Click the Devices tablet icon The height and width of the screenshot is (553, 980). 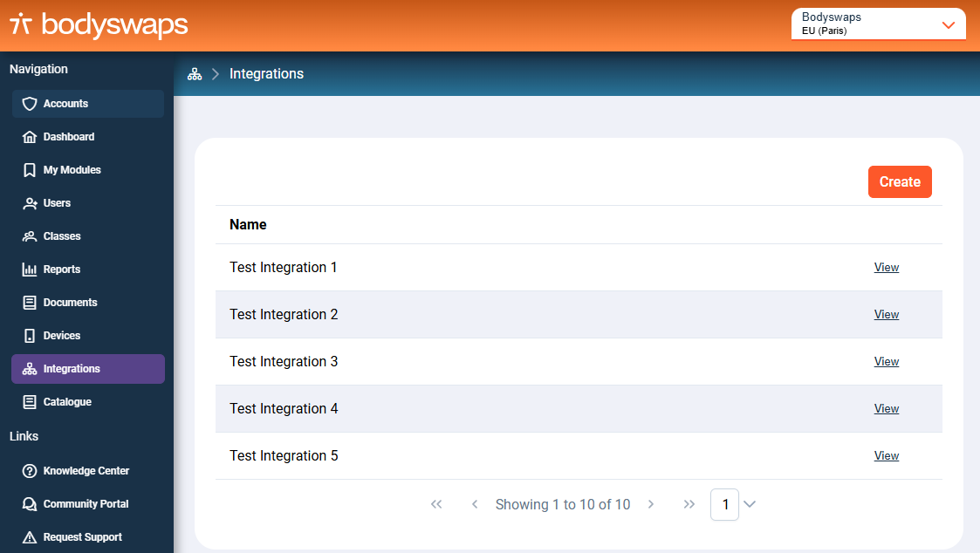click(30, 336)
